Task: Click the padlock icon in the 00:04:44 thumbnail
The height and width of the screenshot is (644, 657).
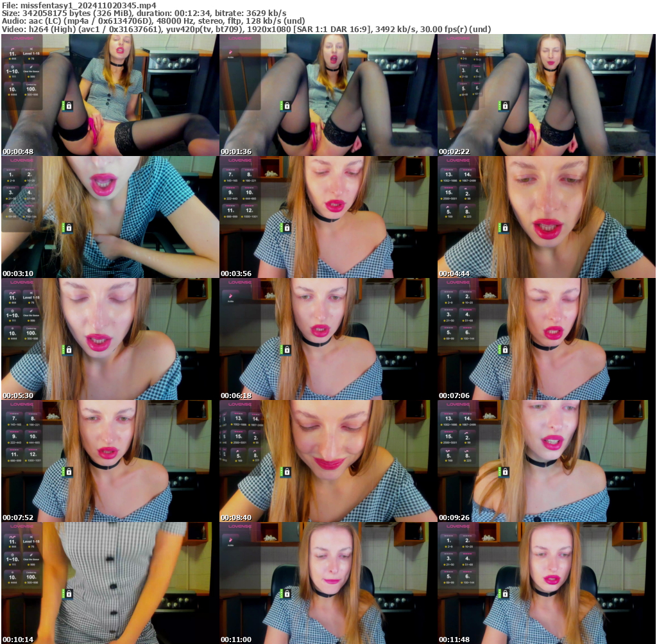Action: (x=507, y=226)
